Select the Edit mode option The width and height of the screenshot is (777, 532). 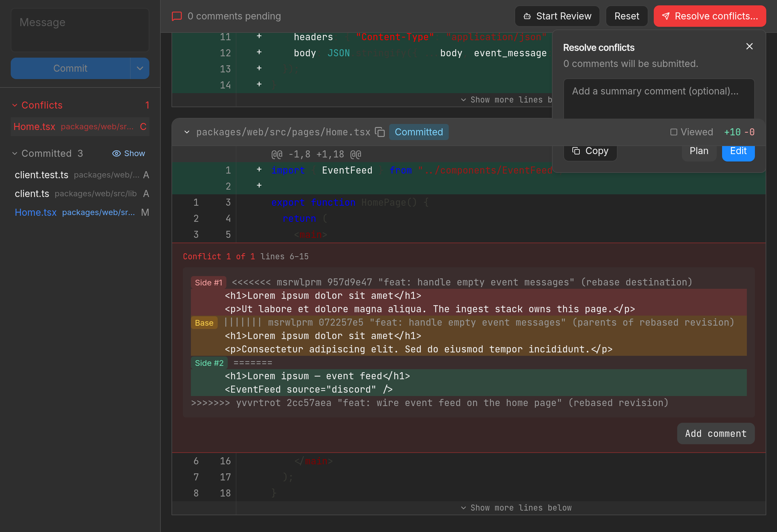pos(738,151)
